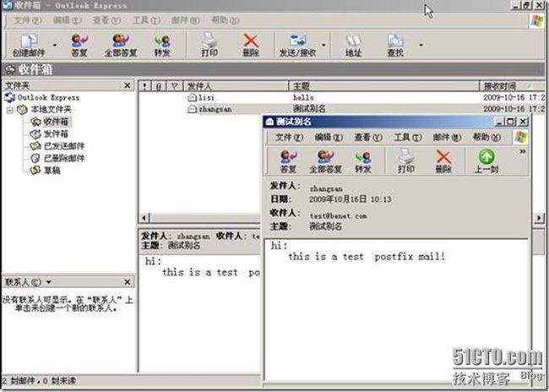Select 发件箱 folder in tree
Screen dimensions: 549x392
pos(49,133)
